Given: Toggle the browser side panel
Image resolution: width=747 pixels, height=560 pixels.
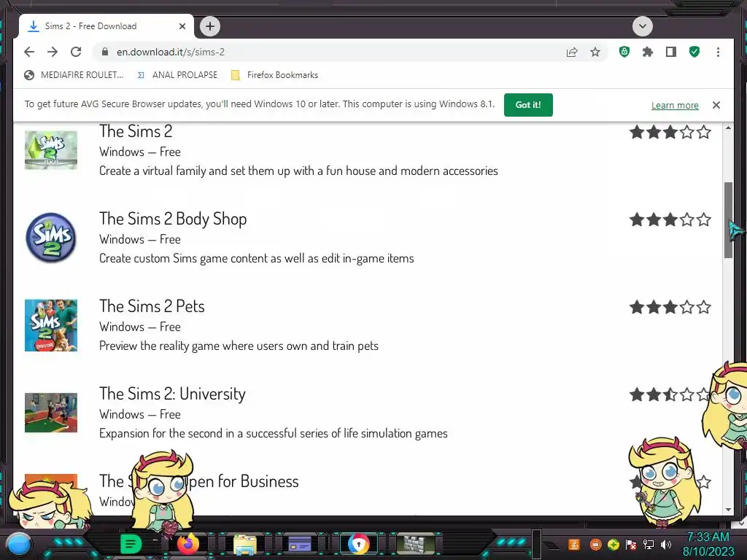Looking at the screenshot, I should pyautogui.click(x=671, y=52).
